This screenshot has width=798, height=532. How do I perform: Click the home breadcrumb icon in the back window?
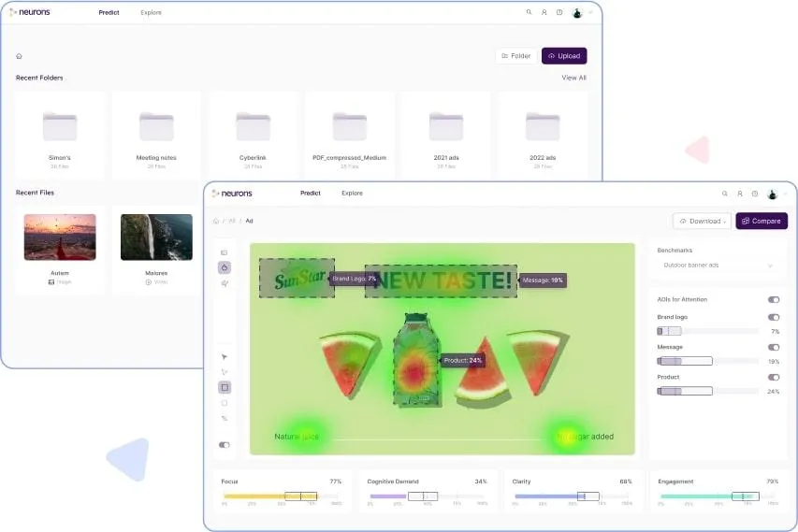click(x=20, y=56)
